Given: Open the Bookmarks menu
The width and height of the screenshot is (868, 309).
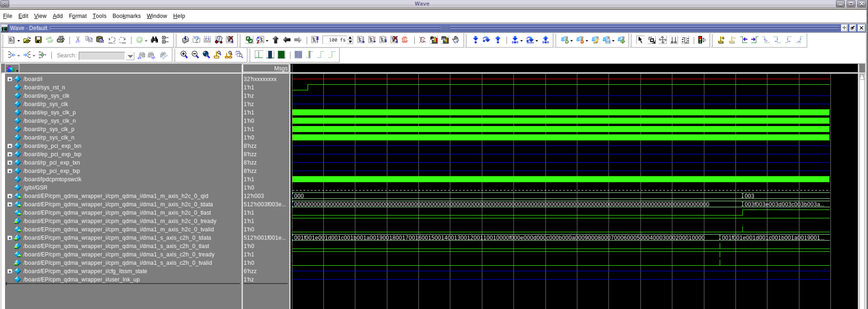Looking at the screenshot, I should coord(126,16).
